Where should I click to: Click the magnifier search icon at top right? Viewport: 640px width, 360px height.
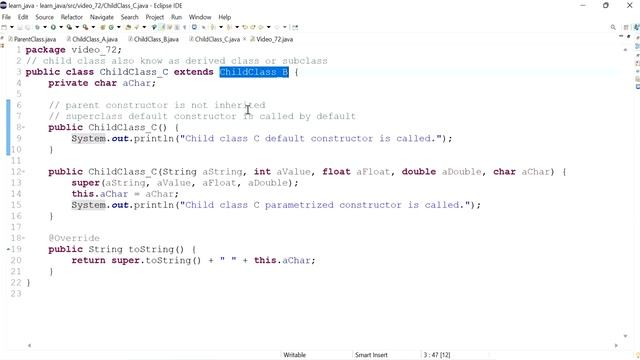click(x=613, y=27)
